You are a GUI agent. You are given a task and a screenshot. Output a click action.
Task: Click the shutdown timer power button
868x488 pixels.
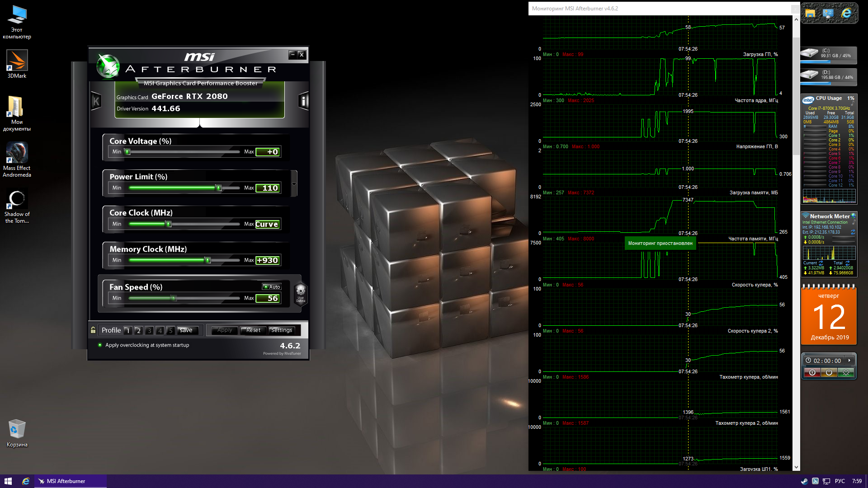(x=829, y=372)
